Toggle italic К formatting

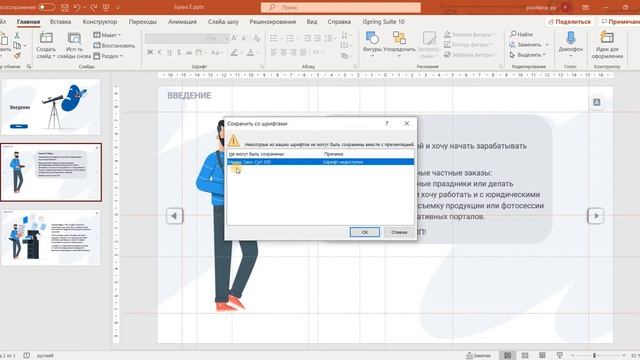[x=160, y=52]
